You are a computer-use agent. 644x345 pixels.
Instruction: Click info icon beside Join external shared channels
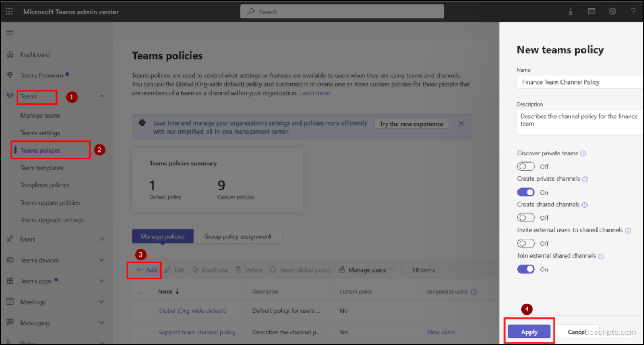(601, 257)
